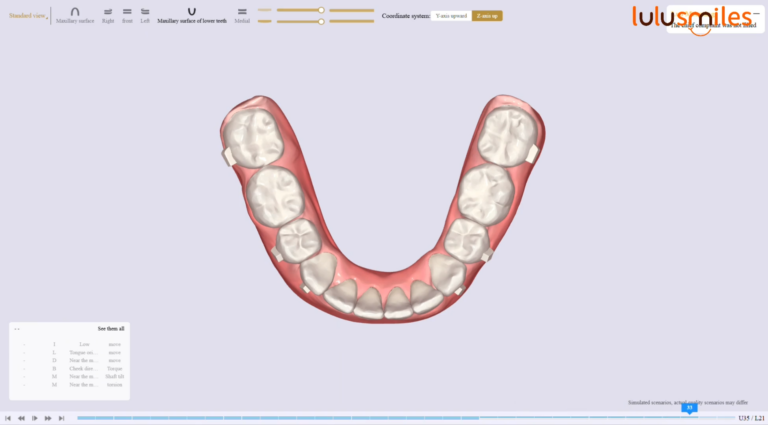Jump to the first step
The width and height of the screenshot is (768, 425).
coord(8,418)
